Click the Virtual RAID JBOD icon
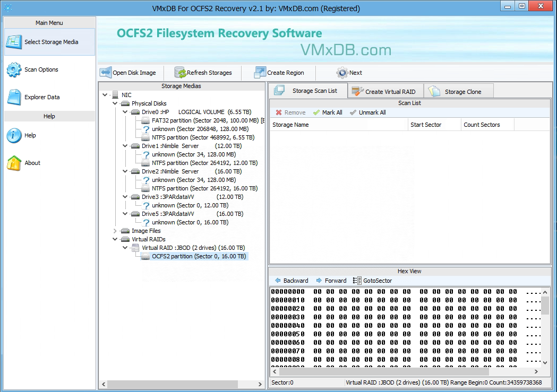Image resolution: width=557 pixels, height=392 pixels. point(135,248)
